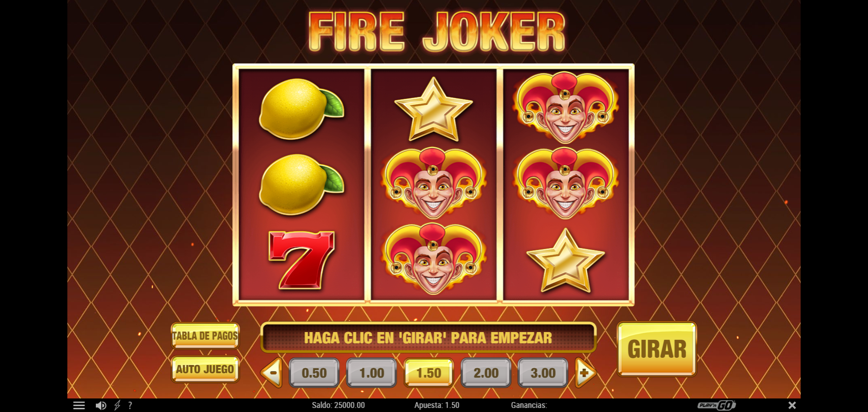Select the 1.50 bet option
Viewport: 868px width, 412px height.
(429, 373)
